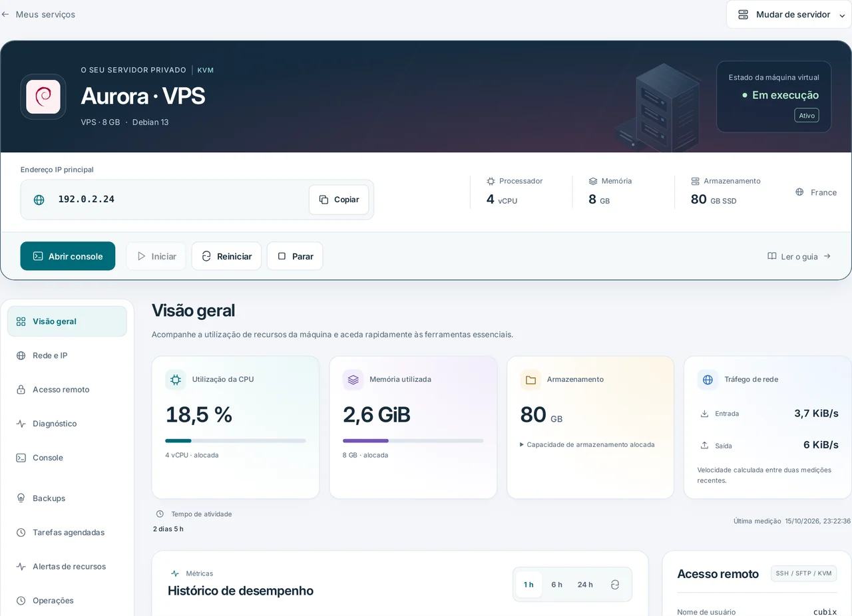852x616 pixels.
Task: Click the globe icon beside the IP address
Action: click(x=39, y=200)
